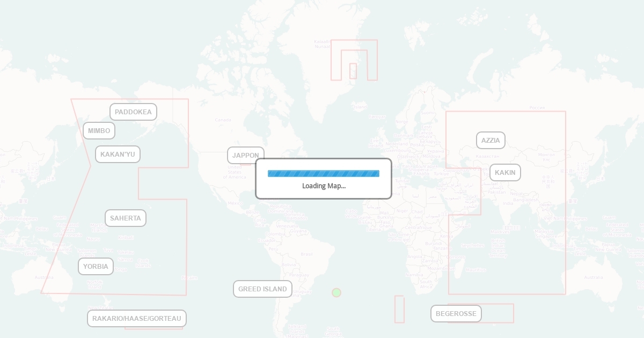Open the YORBIA map label

[x=96, y=267]
